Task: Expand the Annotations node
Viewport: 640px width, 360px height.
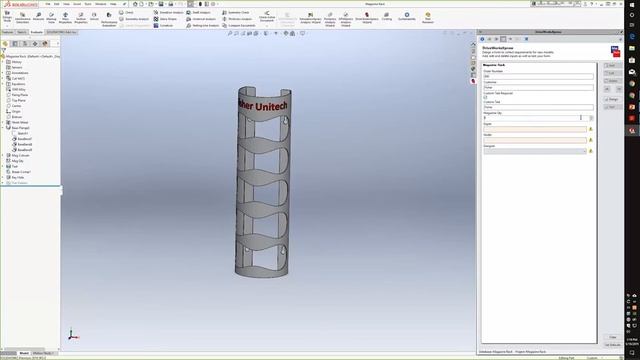Action: tap(3, 73)
